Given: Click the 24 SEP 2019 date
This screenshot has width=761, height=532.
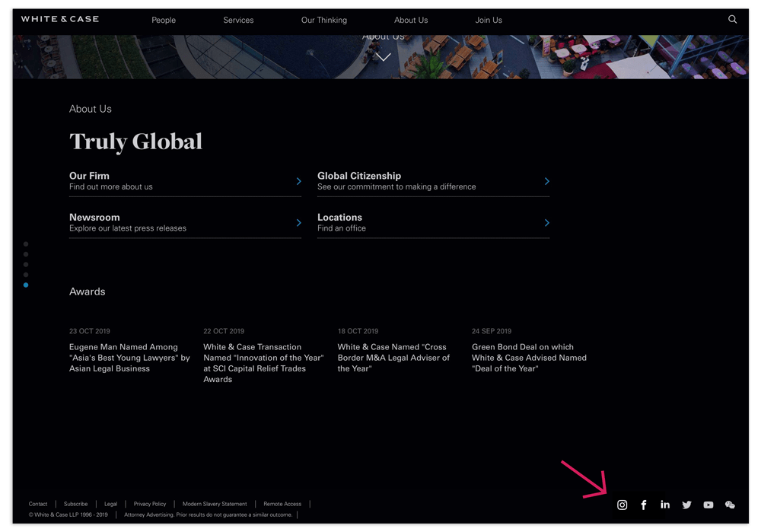Looking at the screenshot, I should [x=492, y=331].
